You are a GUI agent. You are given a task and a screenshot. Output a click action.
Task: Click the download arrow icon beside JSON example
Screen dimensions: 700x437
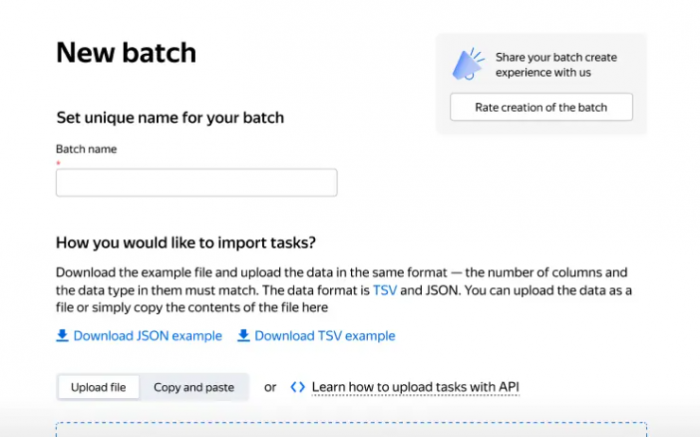pyautogui.click(x=62, y=336)
